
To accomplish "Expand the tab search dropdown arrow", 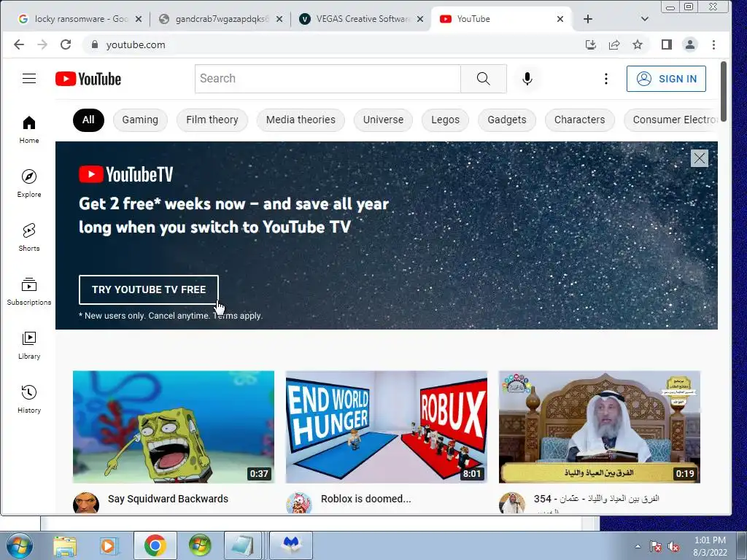I will pos(645,19).
